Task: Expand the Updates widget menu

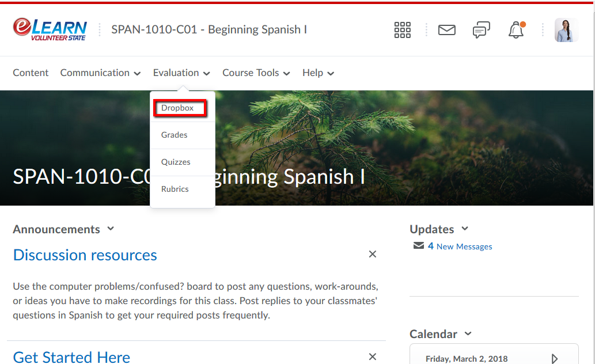Action: click(465, 229)
